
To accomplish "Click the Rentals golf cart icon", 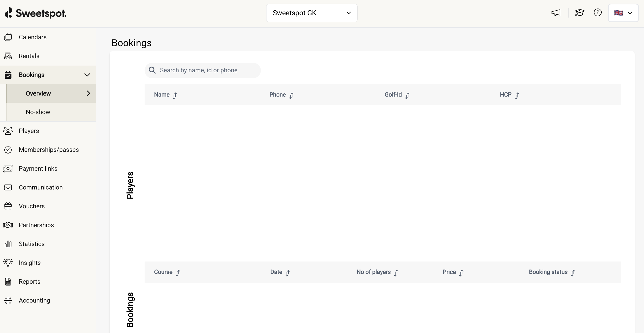I will point(8,56).
